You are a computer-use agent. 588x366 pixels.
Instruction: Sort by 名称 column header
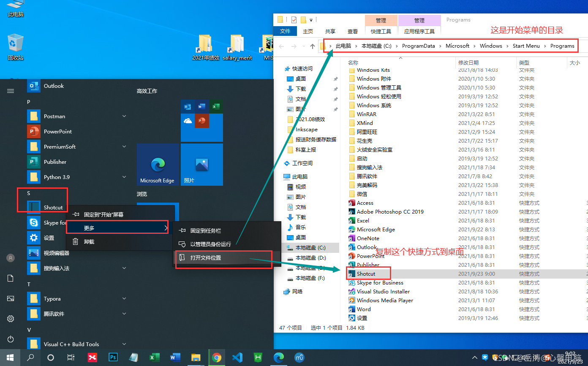(x=353, y=62)
